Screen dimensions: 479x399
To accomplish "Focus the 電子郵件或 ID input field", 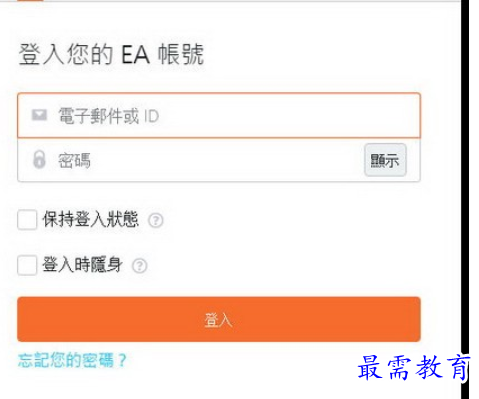I will coord(219,115).
